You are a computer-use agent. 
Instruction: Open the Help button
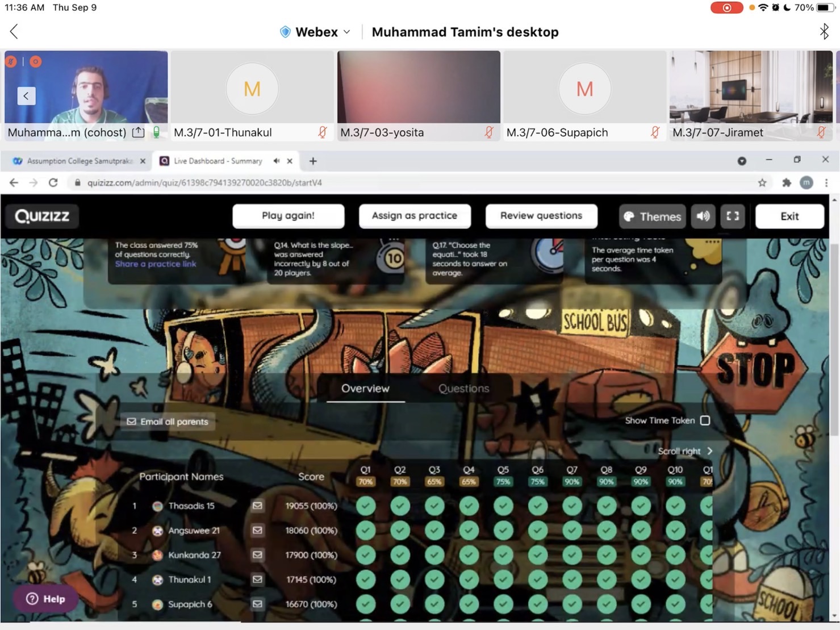(46, 599)
